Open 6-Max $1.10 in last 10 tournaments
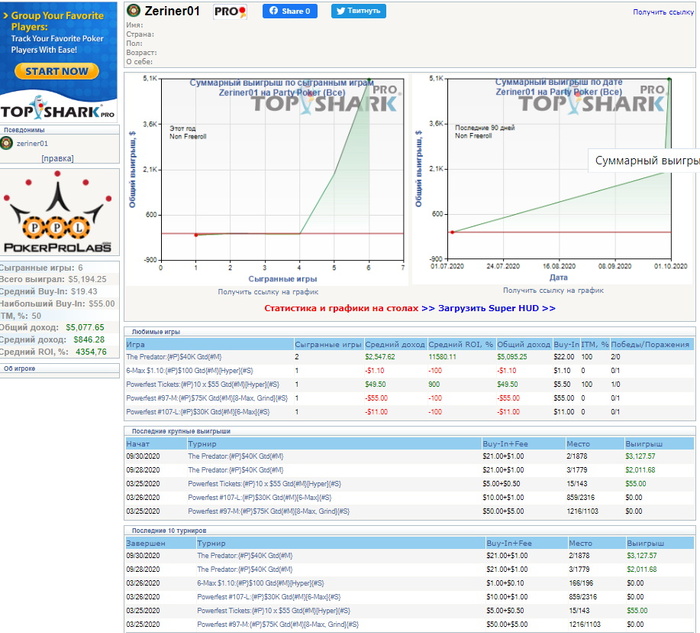The width and height of the screenshot is (700, 633). click(261, 583)
